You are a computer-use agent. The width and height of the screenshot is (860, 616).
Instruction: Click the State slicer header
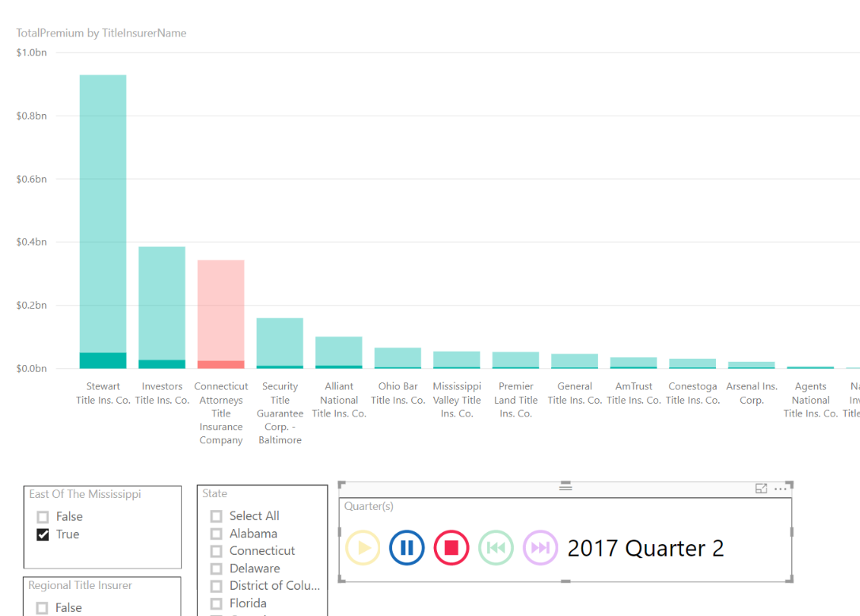(x=215, y=494)
